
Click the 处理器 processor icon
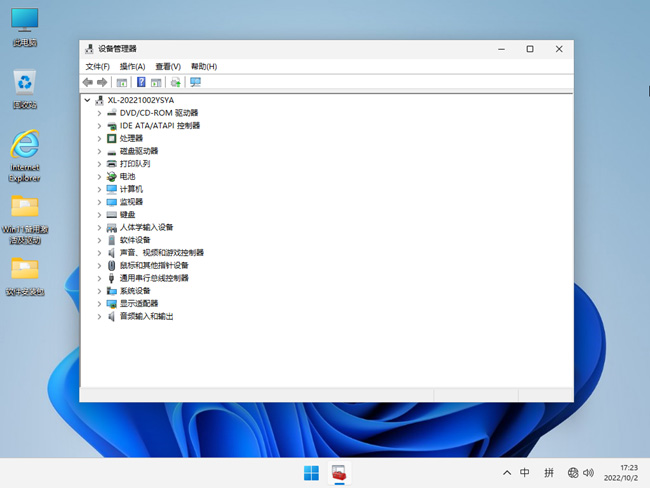(112, 138)
